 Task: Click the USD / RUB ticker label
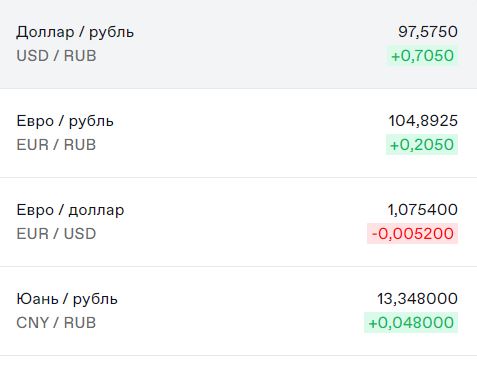[x=56, y=56]
